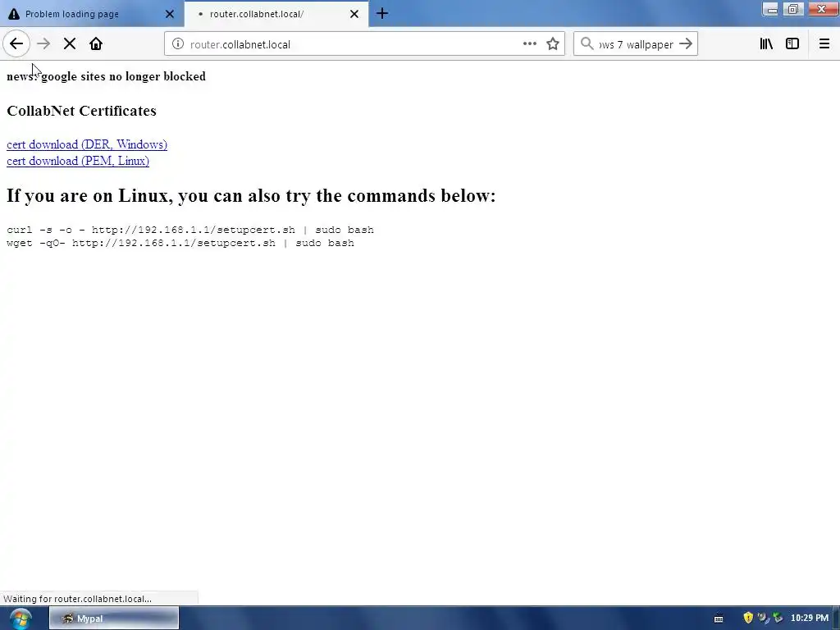840x630 pixels.
Task: Bookmark this page with the star
Action: point(553,44)
